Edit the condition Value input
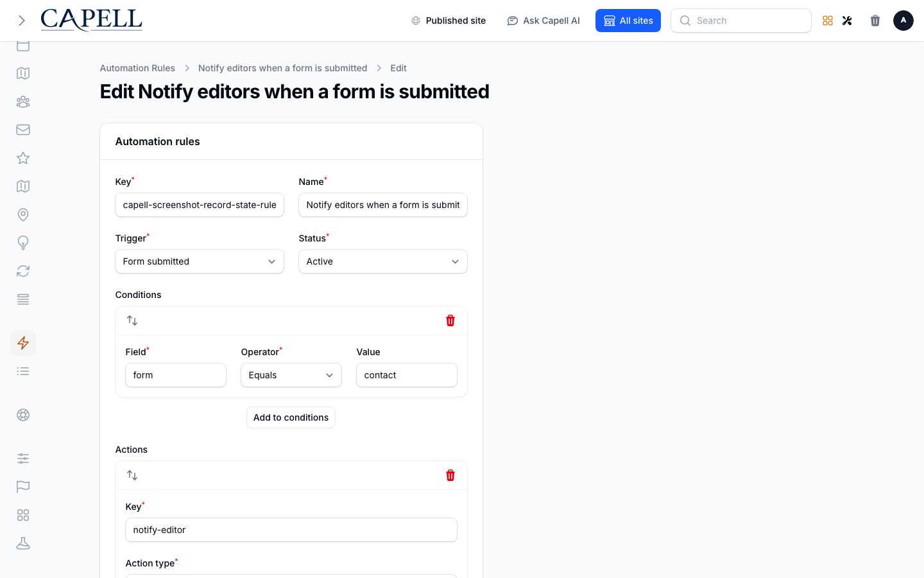Viewport: 924px width, 578px height. (x=407, y=375)
